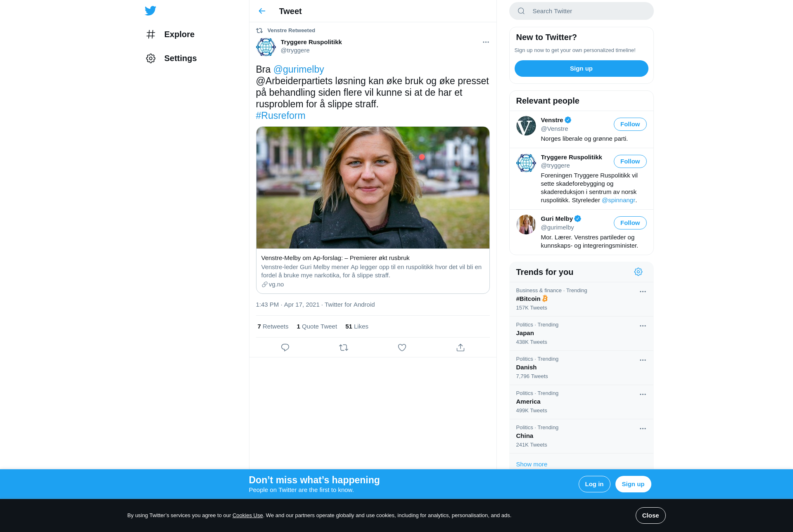Open the Cookies Use link

coord(247,515)
